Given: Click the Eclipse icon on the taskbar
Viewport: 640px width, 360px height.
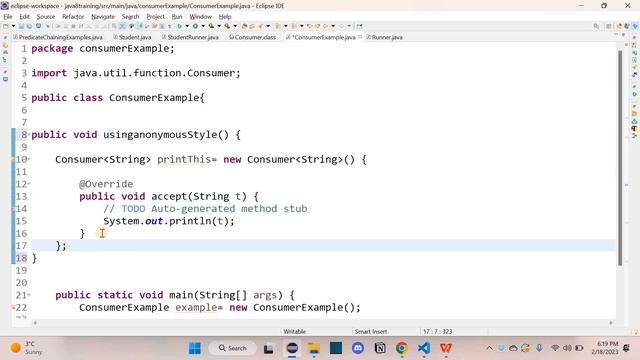Looking at the screenshot, I should (x=292, y=348).
